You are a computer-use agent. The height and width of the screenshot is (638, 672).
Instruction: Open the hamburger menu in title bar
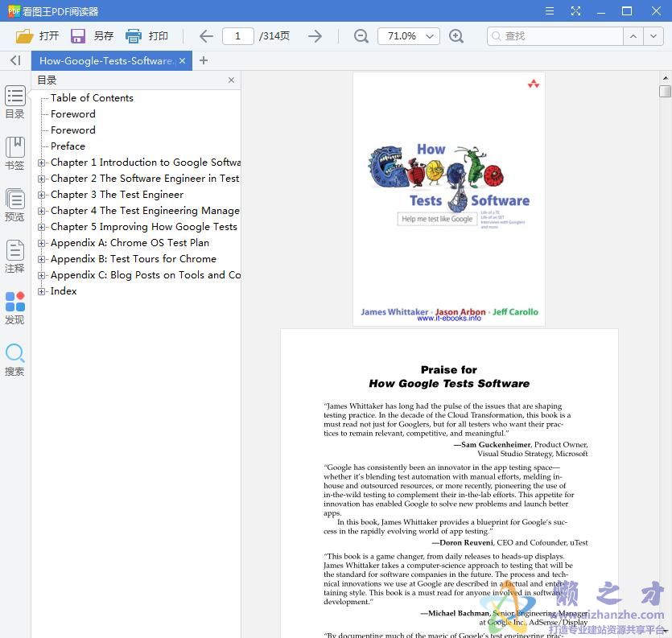pos(549,11)
